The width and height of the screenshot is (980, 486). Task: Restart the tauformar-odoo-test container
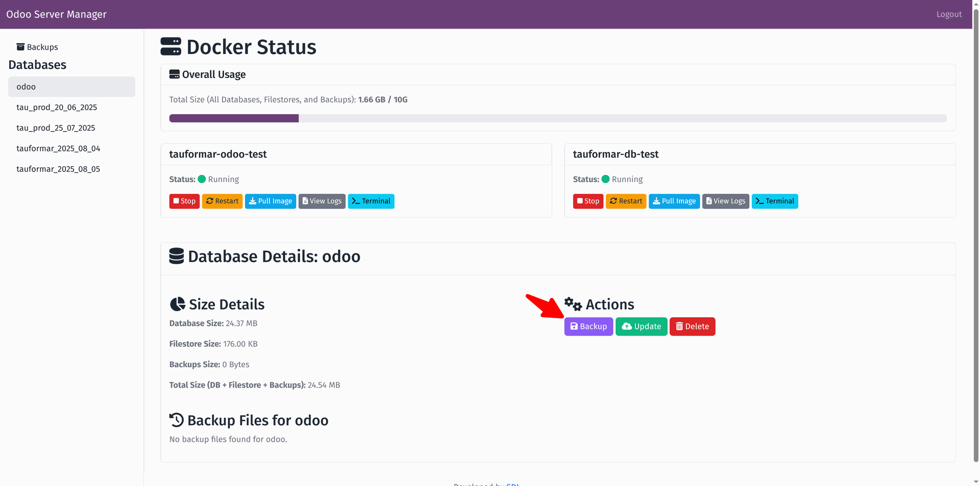point(222,201)
